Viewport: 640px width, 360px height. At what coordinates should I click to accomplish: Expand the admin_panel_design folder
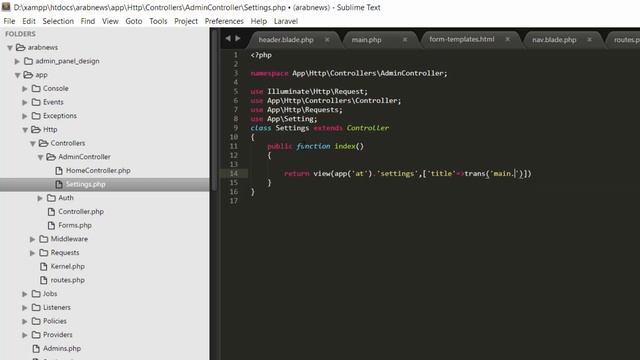click(17, 61)
